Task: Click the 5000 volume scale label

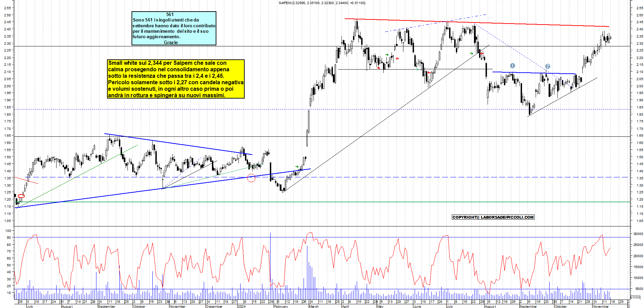Action: click(639, 289)
